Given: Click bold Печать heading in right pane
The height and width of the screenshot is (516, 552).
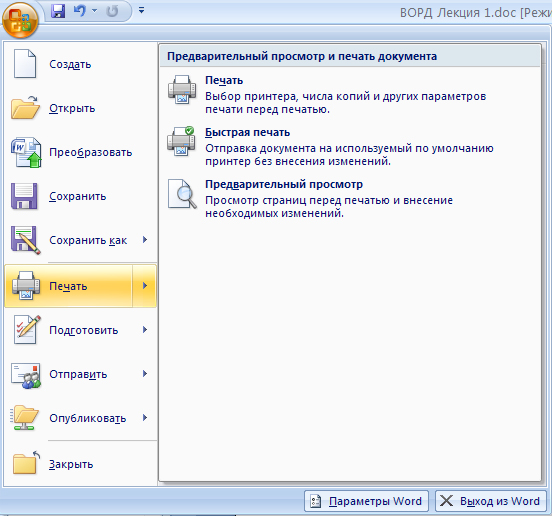Looking at the screenshot, I should [x=224, y=80].
